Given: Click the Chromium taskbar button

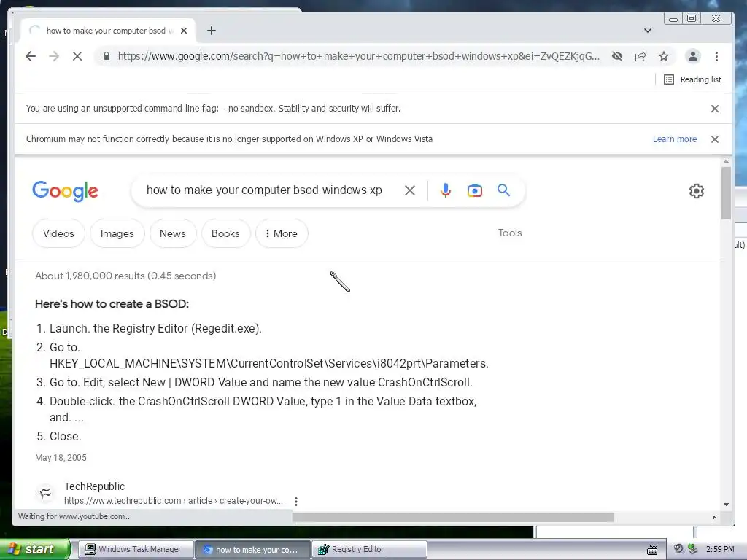Looking at the screenshot, I should (252, 550).
